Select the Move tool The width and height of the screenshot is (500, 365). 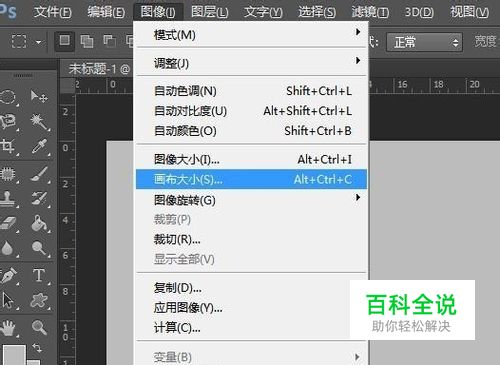click(x=39, y=96)
